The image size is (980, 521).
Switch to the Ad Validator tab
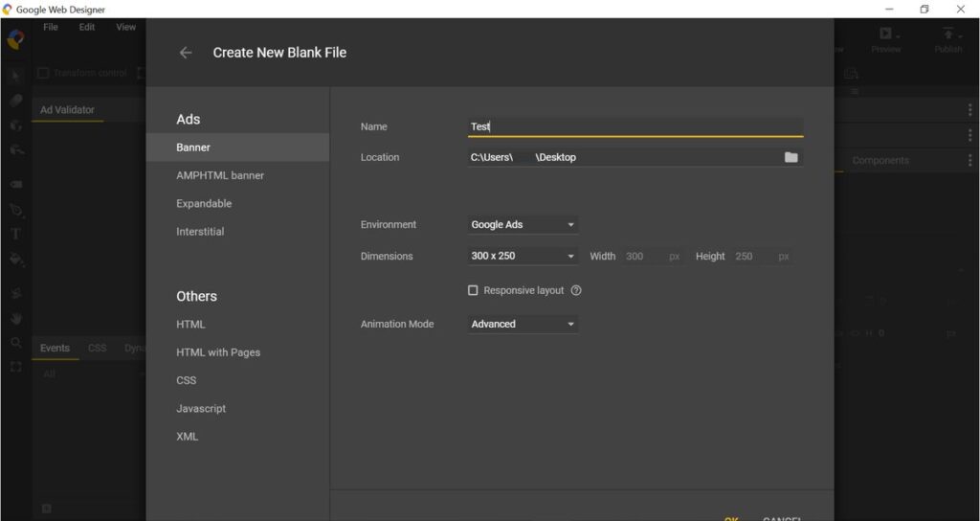pos(68,110)
